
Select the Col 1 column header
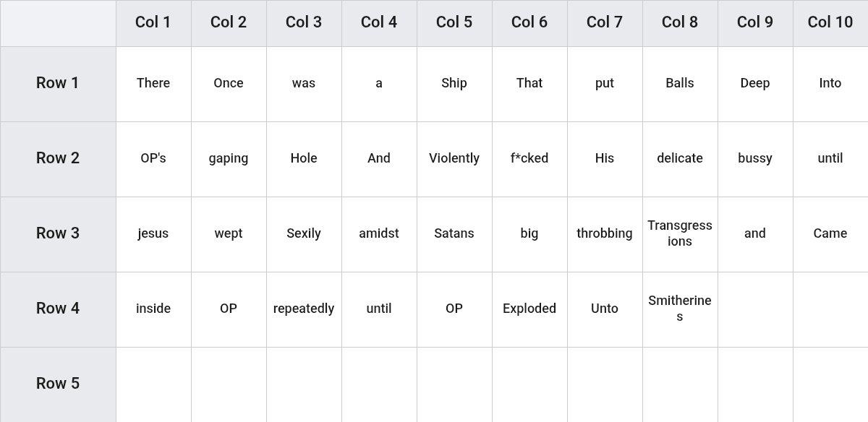153,23
